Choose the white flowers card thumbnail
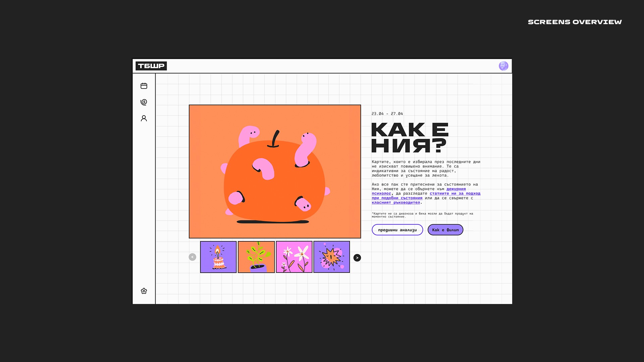 (294, 257)
